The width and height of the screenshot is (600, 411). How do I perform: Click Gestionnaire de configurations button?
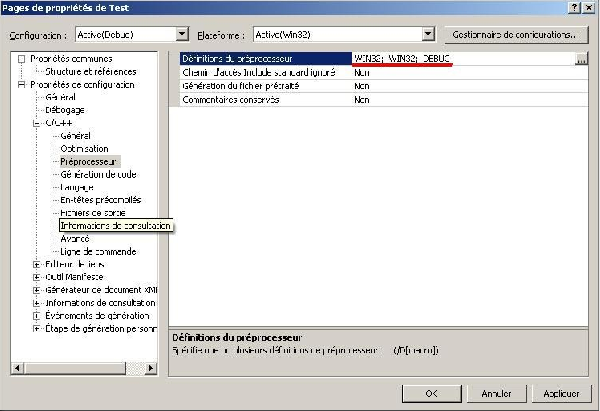pyautogui.click(x=512, y=34)
